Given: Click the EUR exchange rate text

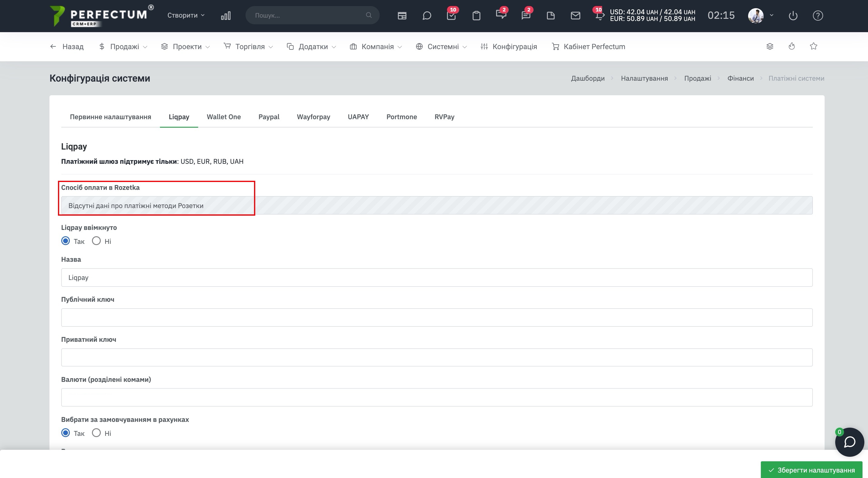Looking at the screenshot, I should click(652, 19).
